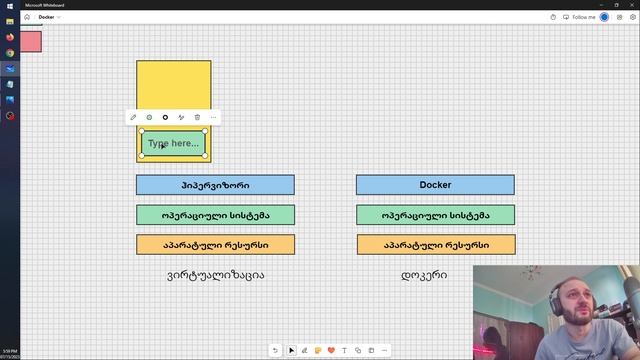The width and height of the screenshot is (640, 360).
Task: Click the undo arrow in bottom toolbar
Action: point(275,350)
